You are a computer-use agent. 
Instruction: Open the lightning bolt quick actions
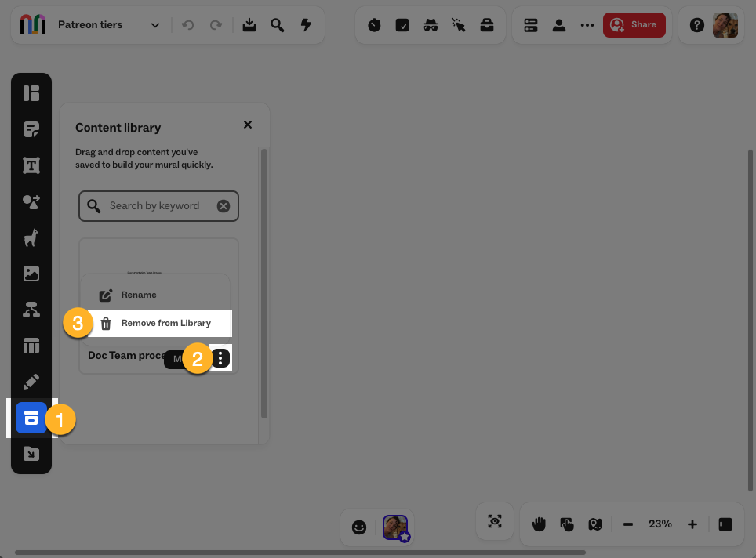click(x=306, y=24)
